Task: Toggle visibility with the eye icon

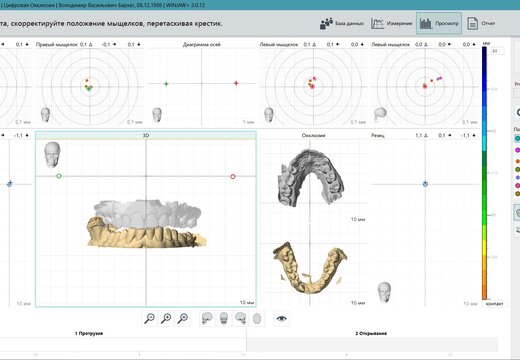Action: point(281,318)
